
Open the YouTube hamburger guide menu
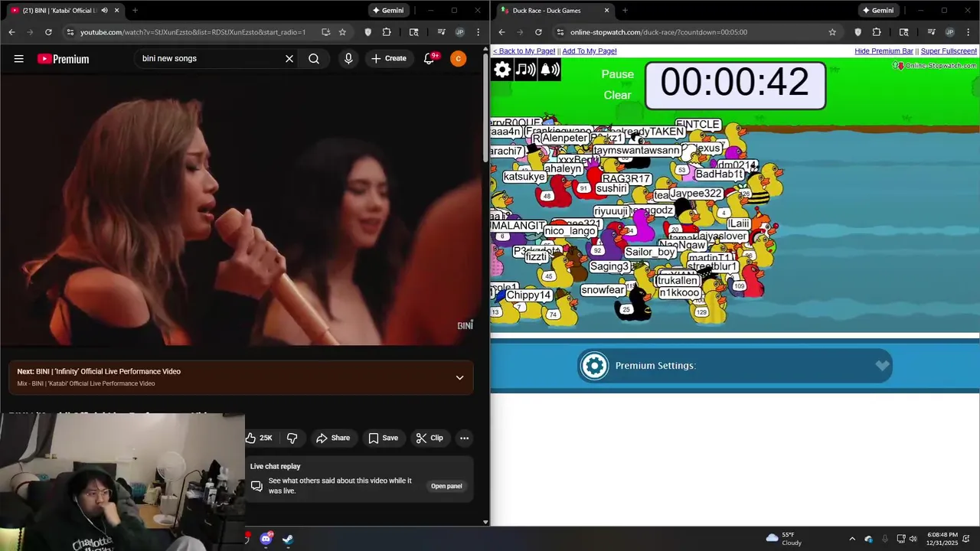(19, 59)
